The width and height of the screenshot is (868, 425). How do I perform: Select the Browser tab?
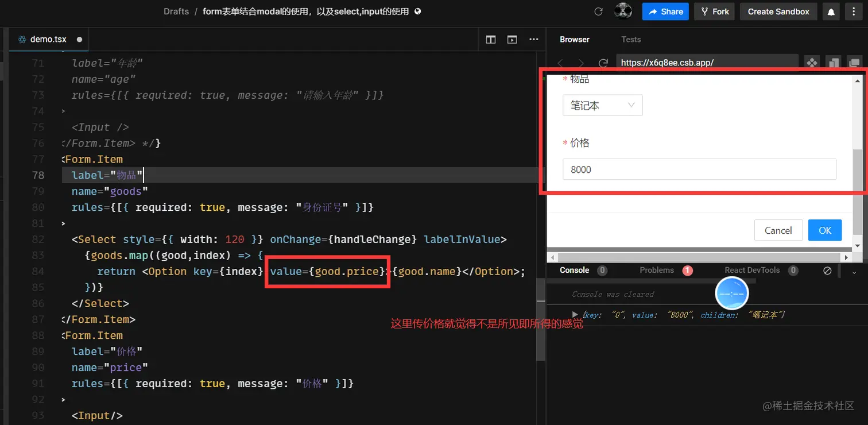tap(575, 40)
